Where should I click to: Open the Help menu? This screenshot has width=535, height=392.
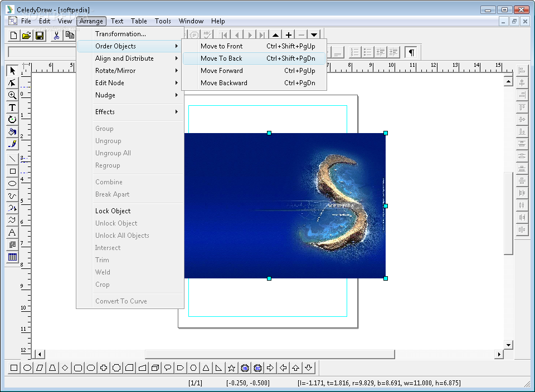point(218,21)
